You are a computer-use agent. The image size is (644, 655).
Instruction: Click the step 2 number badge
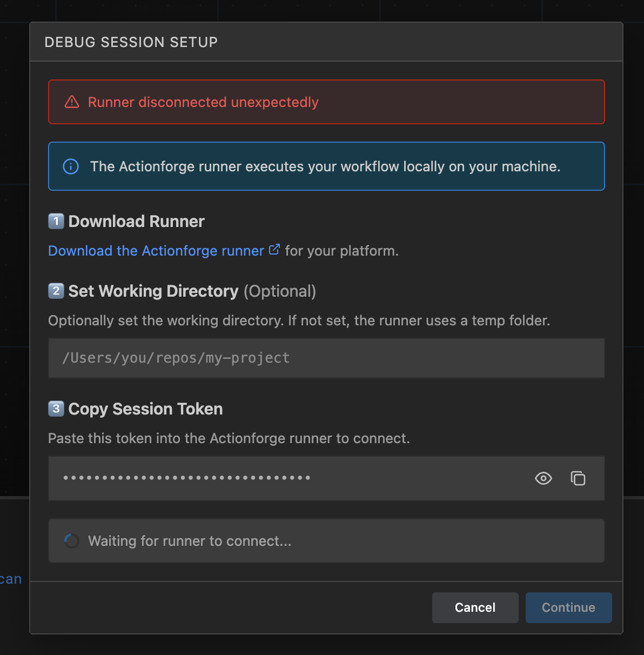click(x=56, y=291)
